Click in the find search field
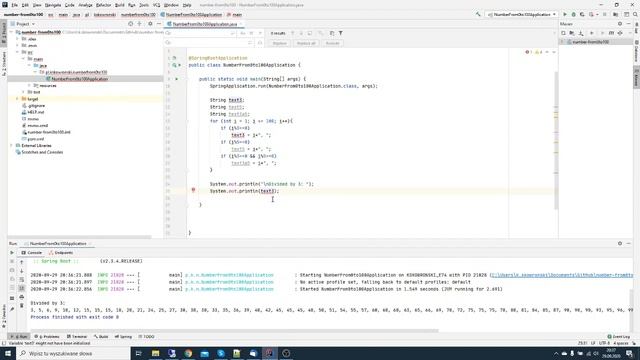 (x=200, y=33)
